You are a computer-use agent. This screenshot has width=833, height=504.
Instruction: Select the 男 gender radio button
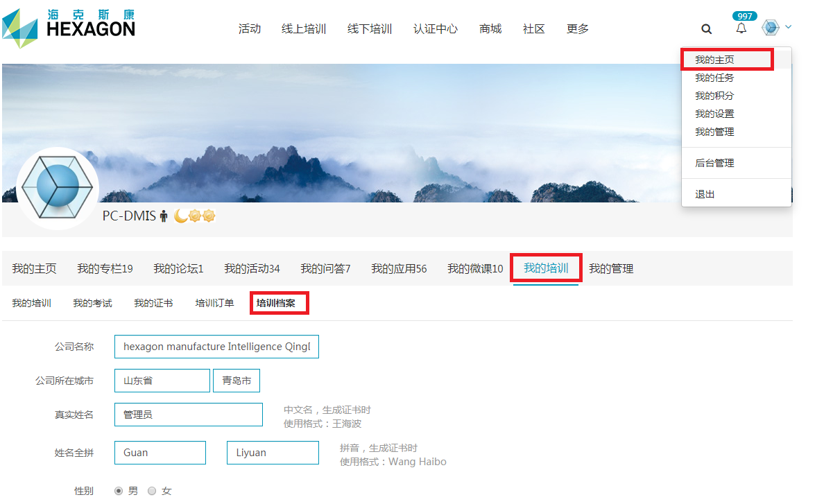(119, 491)
